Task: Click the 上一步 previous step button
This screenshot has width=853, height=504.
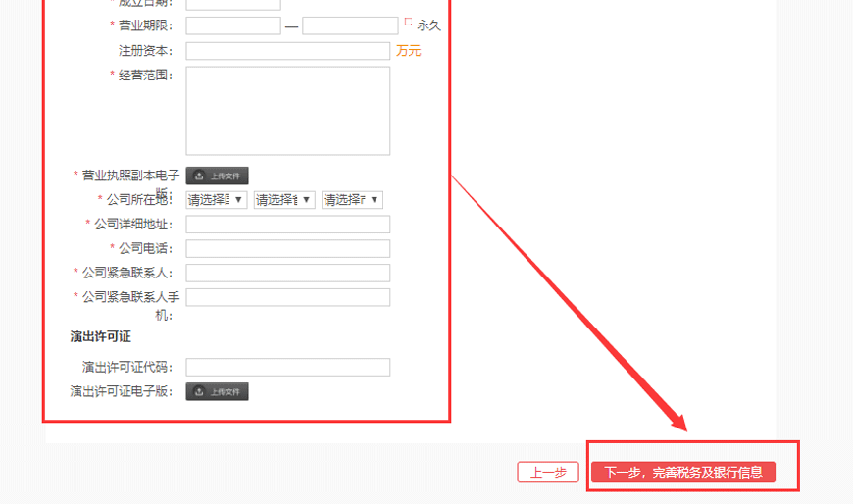Action: click(548, 472)
